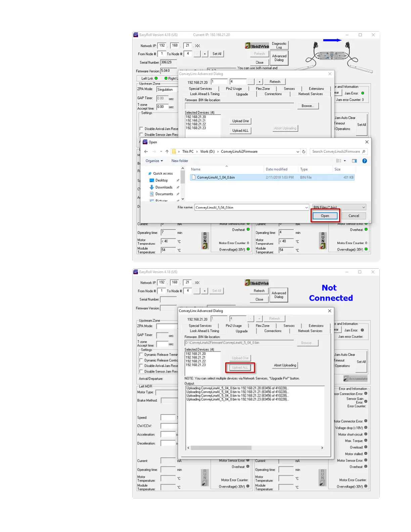Select 192.168.21.22 in connected window device list
411x532 pixels.
(196, 124)
